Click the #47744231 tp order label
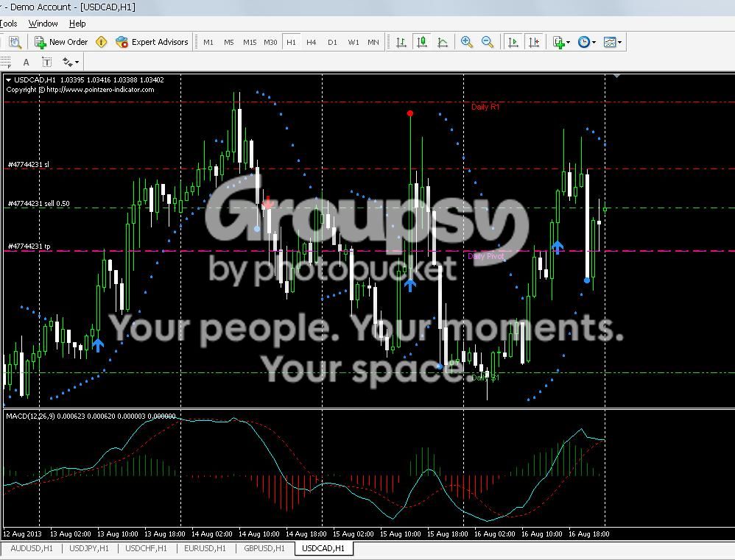 coord(29,247)
